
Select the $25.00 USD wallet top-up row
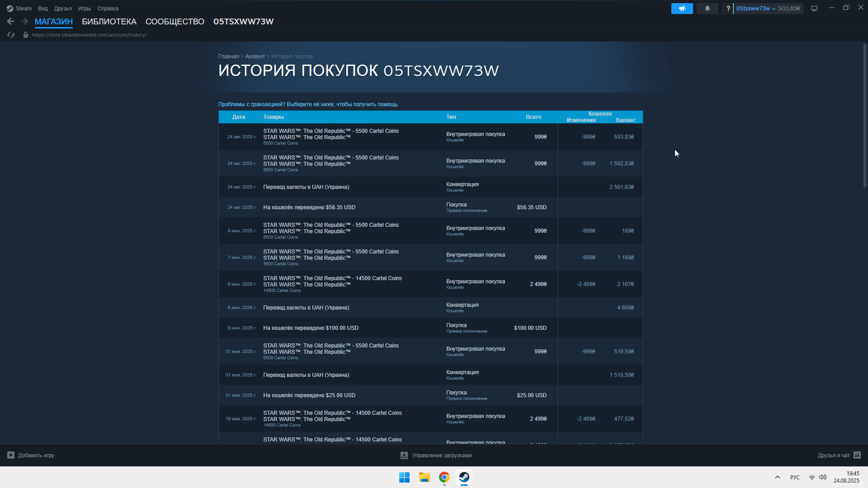pos(430,395)
